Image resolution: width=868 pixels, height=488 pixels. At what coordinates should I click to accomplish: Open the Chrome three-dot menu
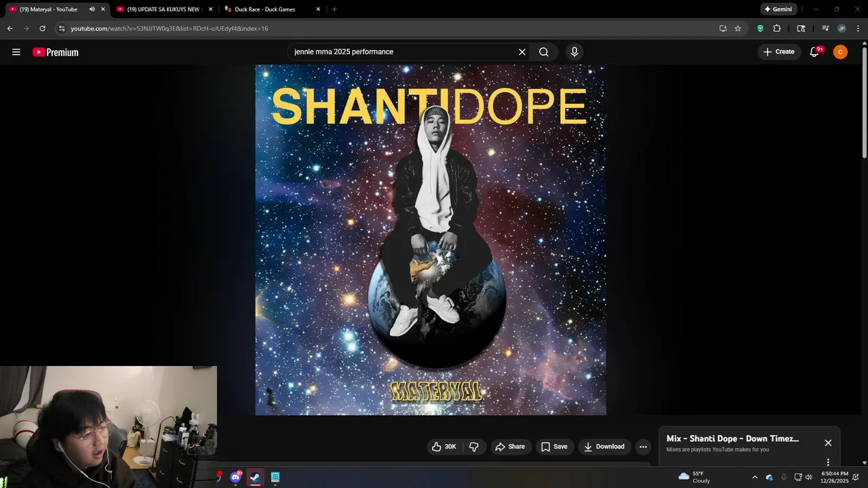[x=858, y=28]
